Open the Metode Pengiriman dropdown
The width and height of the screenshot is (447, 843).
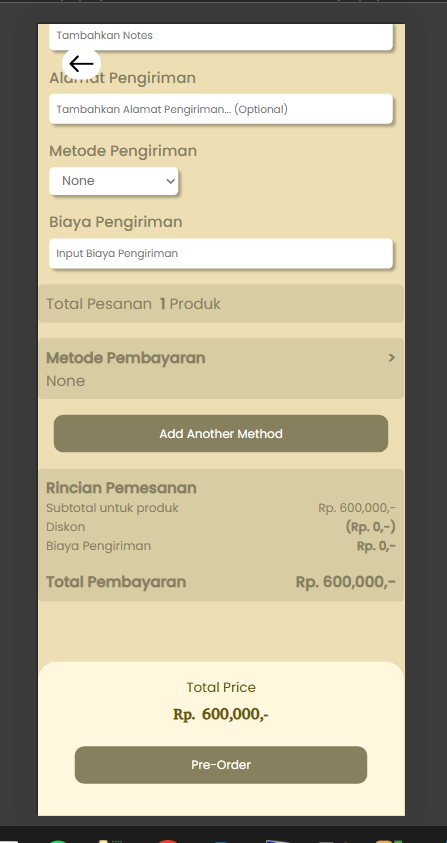[113, 181]
